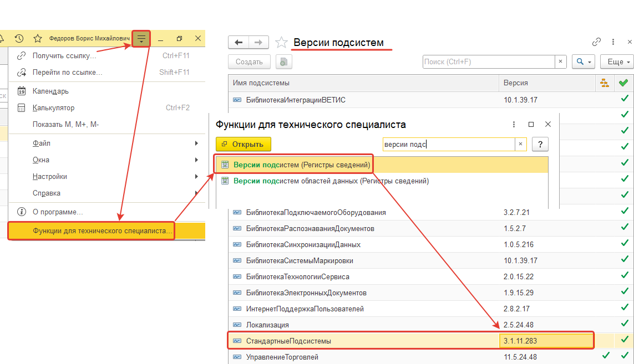
Task: Expand the Настройки submenu
Action: [106, 177]
